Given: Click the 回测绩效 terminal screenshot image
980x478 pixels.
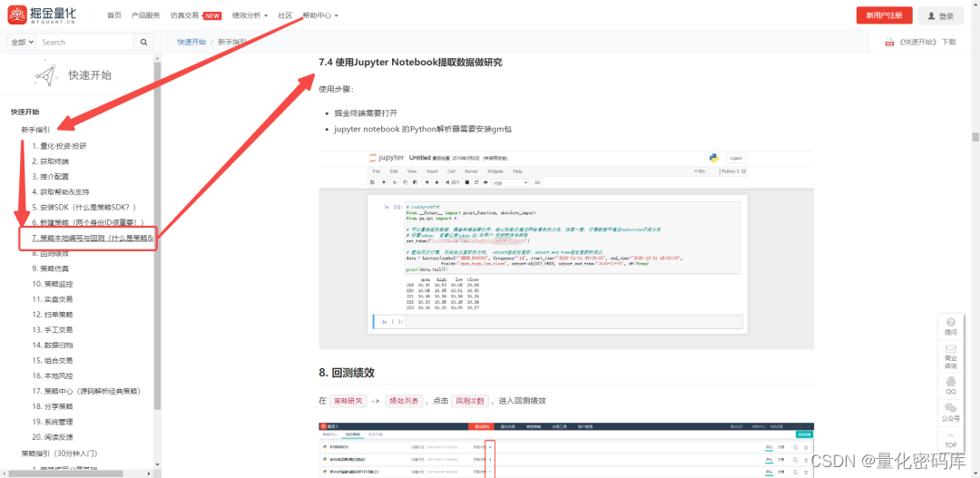Looking at the screenshot, I should (x=566, y=450).
